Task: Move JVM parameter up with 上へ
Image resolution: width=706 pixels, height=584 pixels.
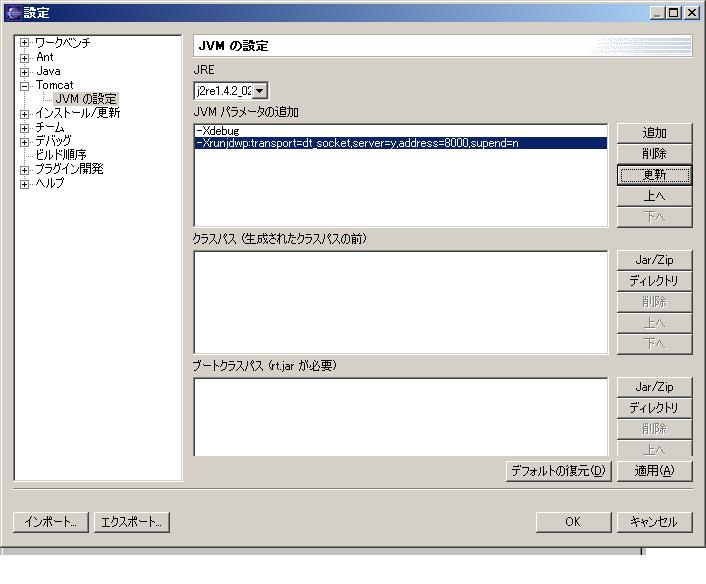Action: pyautogui.click(x=654, y=196)
